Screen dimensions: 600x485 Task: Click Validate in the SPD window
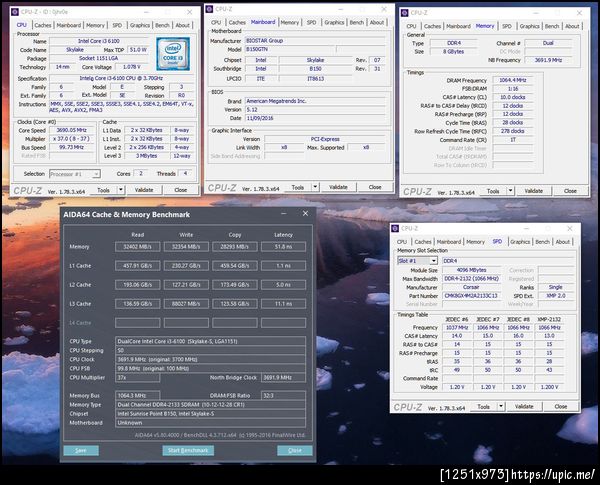[x=524, y=407]
